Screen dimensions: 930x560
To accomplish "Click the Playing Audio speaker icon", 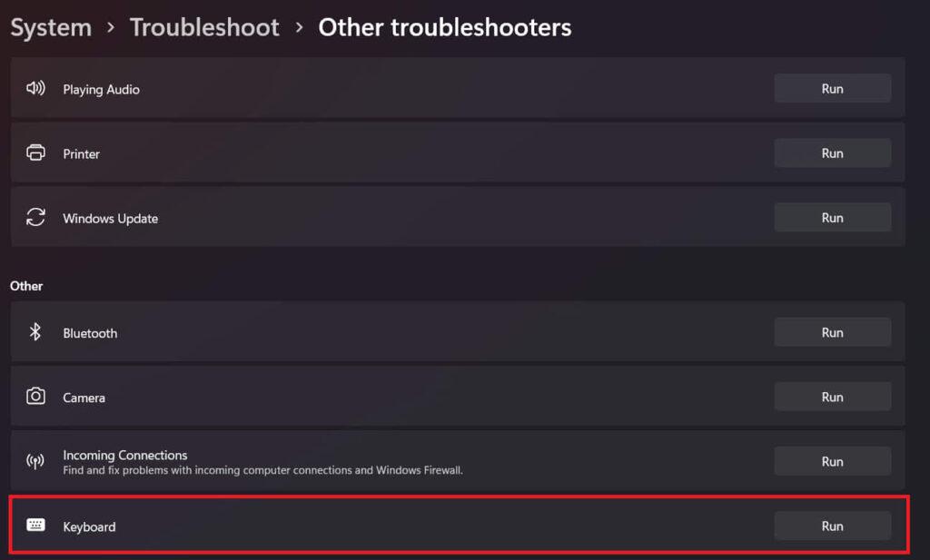I will click(x=35, y=88).
